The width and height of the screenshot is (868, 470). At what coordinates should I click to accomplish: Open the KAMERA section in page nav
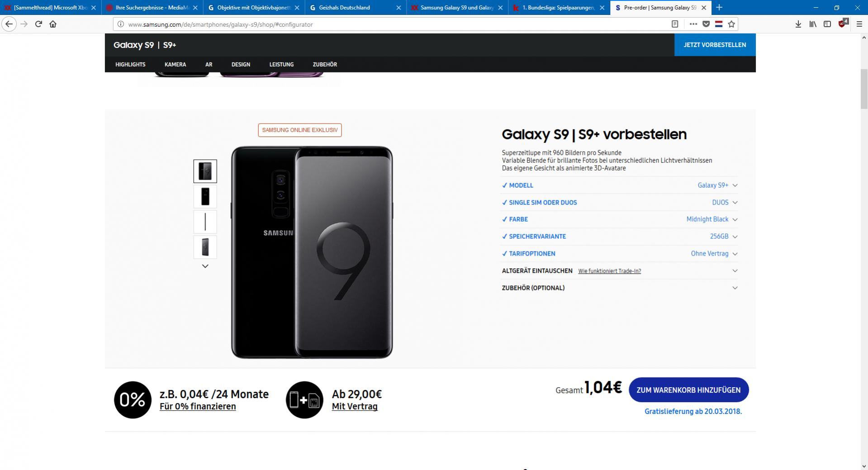[175, 64]
